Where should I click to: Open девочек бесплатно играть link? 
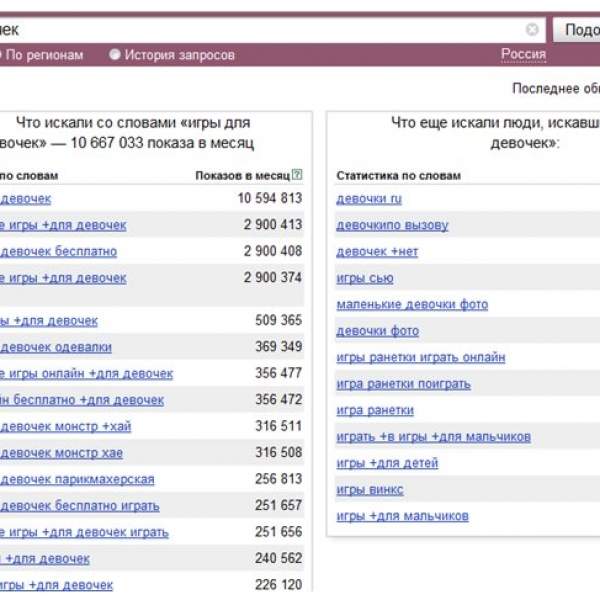coord(80,506)
